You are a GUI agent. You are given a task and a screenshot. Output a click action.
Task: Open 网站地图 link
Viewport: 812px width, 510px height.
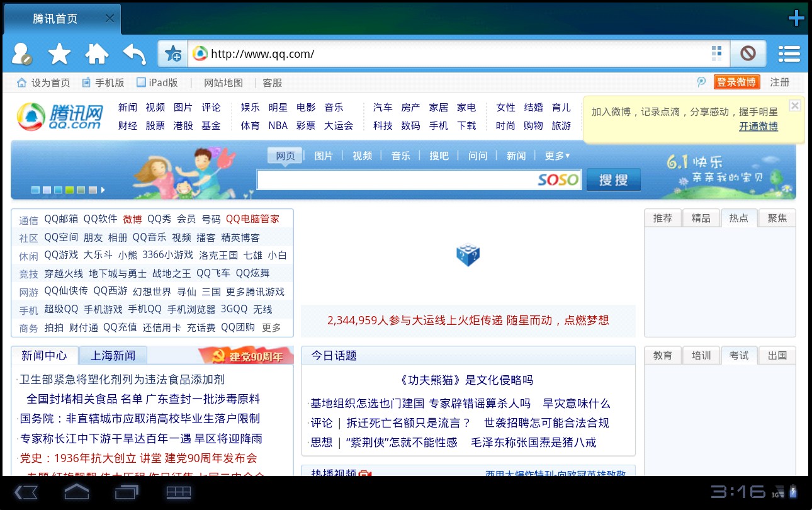click(223, 82)
